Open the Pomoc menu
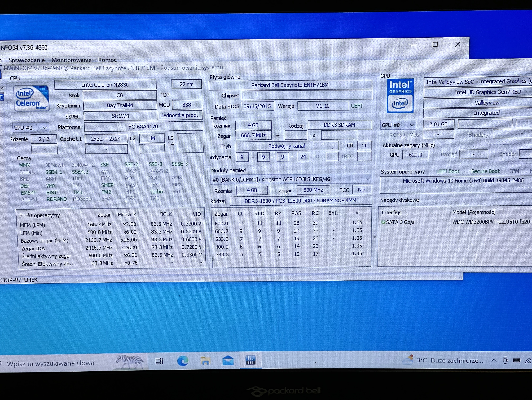 pyautogui.click(x=107, y=60)
